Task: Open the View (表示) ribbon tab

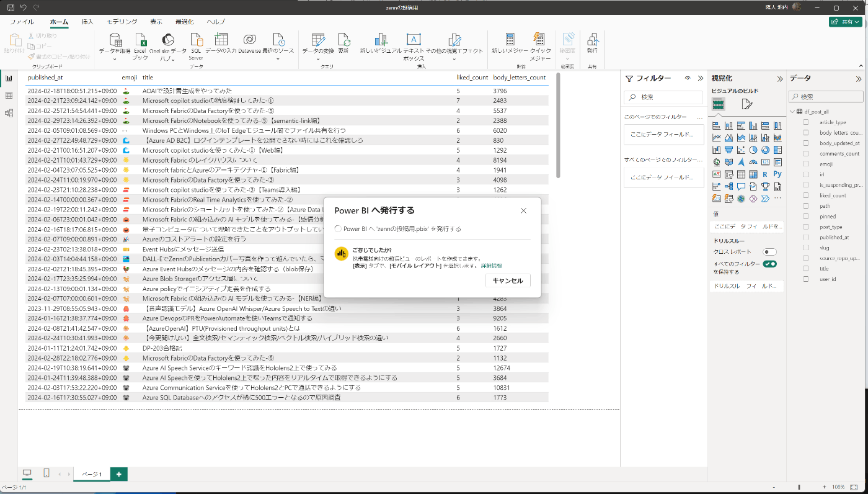Action: pos(156,22)
